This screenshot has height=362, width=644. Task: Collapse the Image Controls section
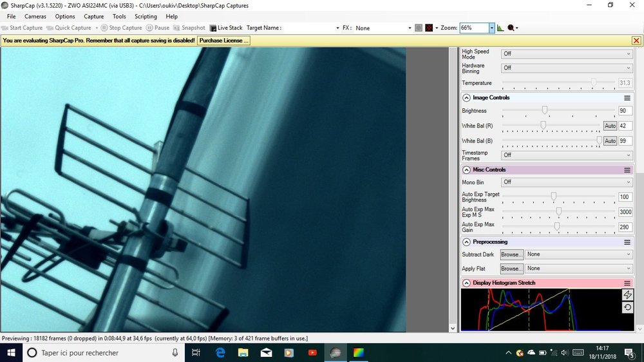click(466, 98)
